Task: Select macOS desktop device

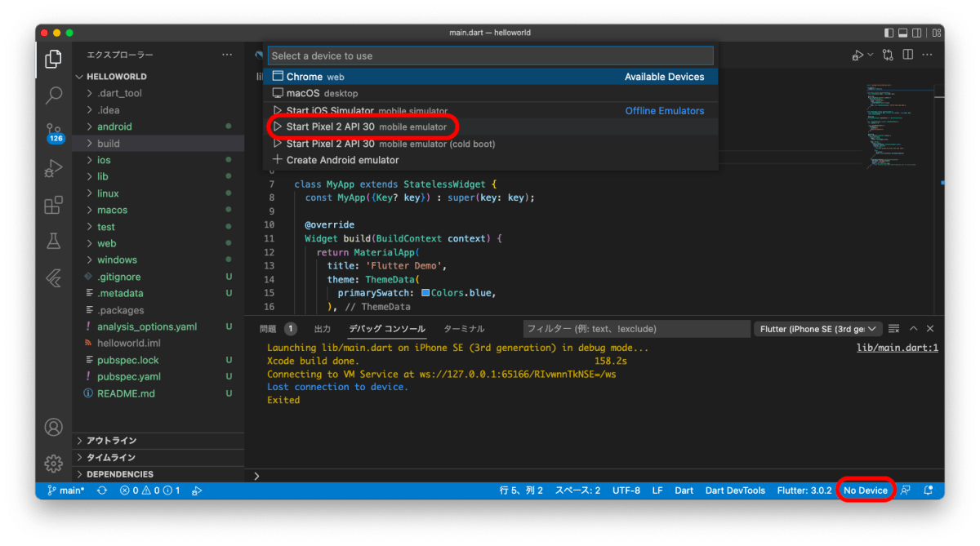Action: click(491, 93)
